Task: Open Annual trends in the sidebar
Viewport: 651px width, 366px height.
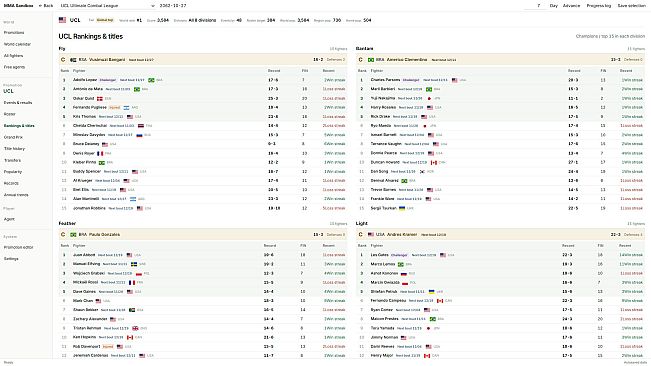Action: [x=16, y=195]
